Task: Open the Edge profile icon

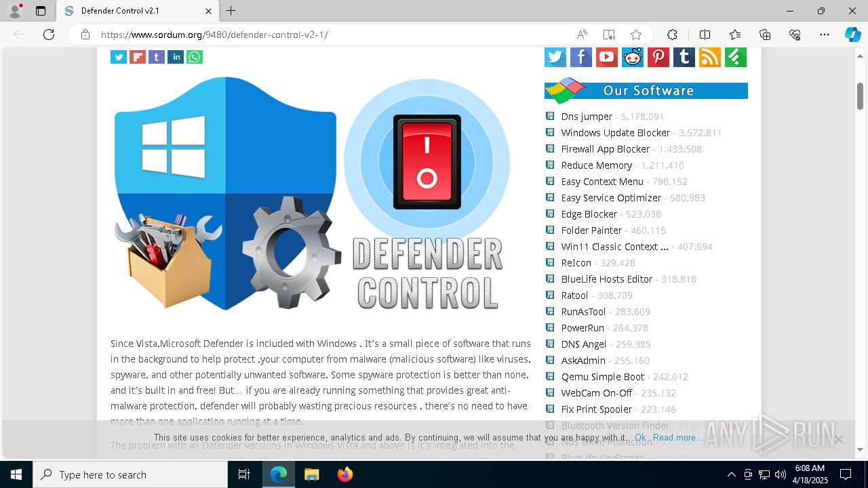Action: [x=15, y=11]
